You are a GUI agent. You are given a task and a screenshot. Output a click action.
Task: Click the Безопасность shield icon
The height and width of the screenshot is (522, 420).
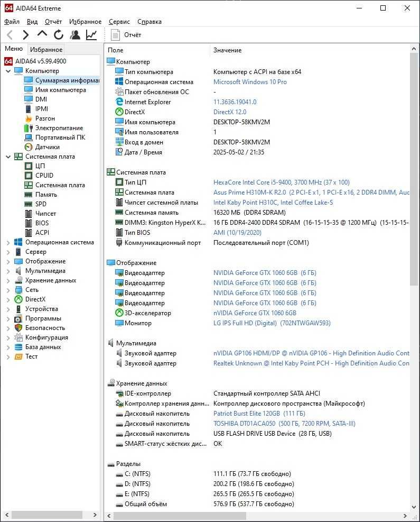(18, 328)
